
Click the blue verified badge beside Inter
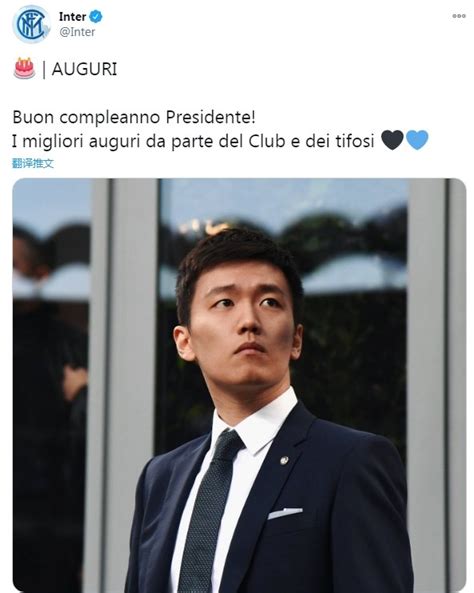point(96,17)
